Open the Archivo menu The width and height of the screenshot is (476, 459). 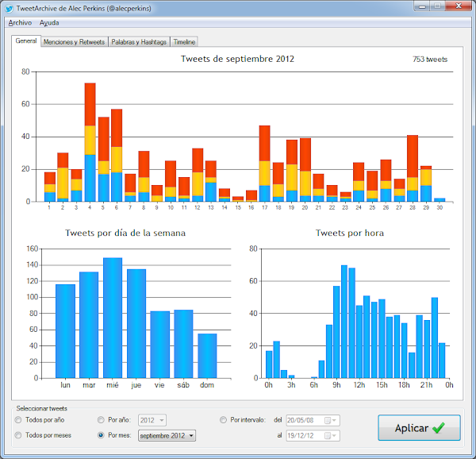20,23
